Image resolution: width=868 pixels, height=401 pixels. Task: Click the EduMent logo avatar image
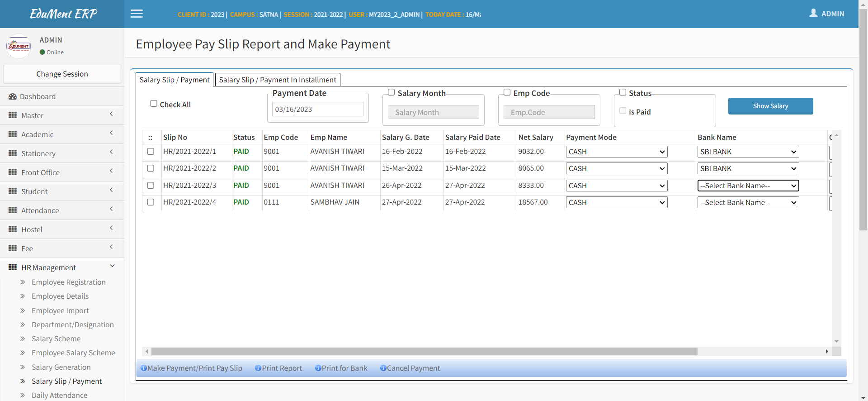tap(19, 46)
